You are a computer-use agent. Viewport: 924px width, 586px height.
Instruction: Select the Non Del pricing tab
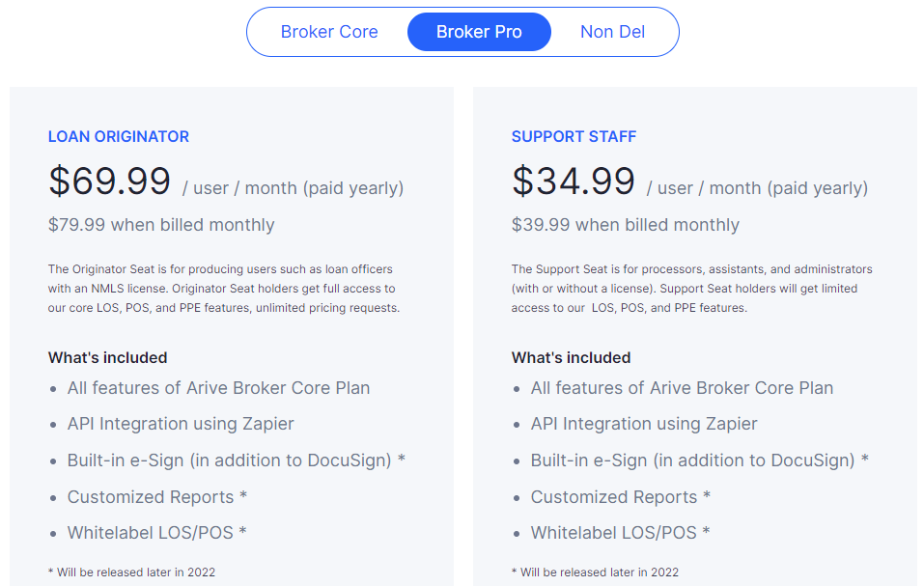tap(612, 32)
